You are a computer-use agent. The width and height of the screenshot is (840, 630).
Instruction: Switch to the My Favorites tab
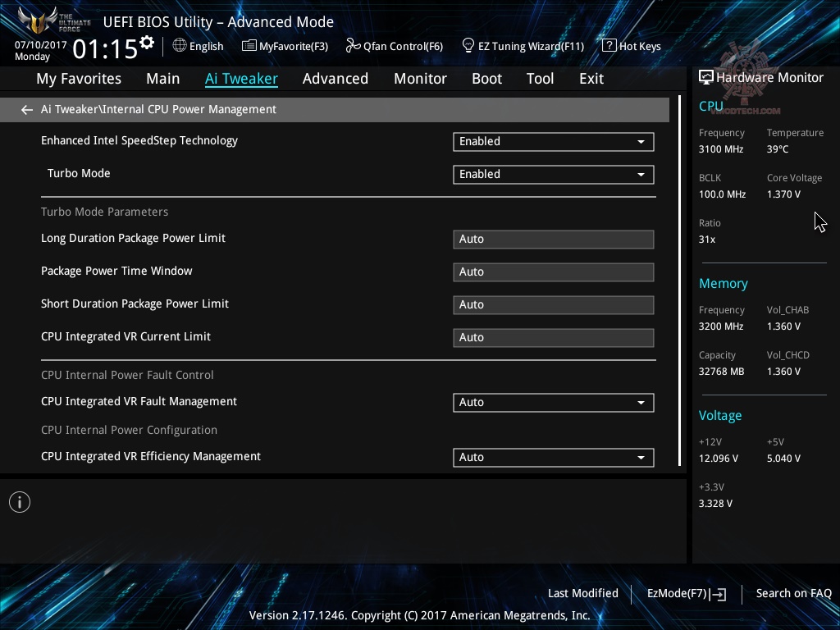click(79, 79)
